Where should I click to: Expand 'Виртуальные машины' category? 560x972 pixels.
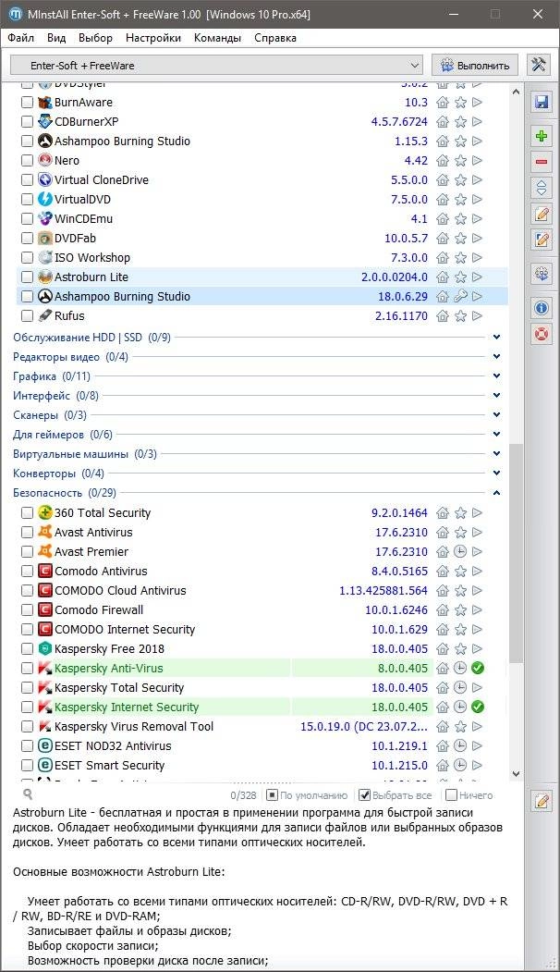497,454
